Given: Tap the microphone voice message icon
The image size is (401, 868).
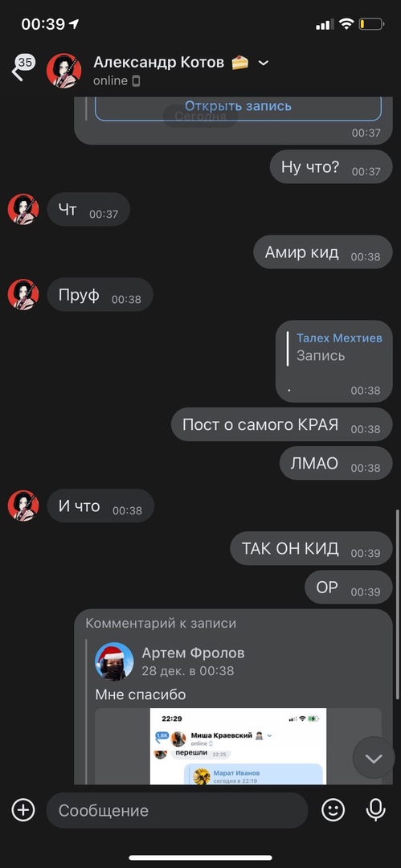Looking at the screenshot, I should (376, 810).
